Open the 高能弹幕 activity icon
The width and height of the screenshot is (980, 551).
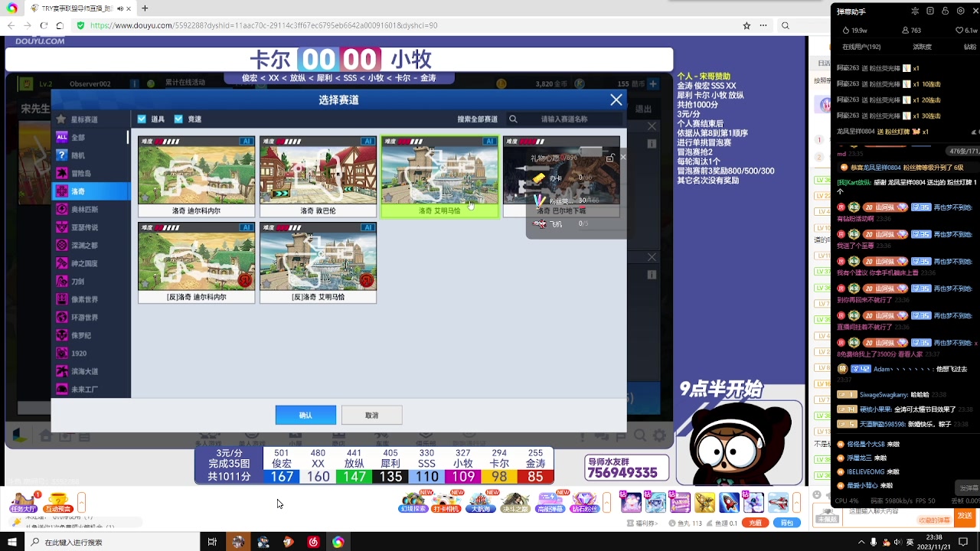click(550, 502)
